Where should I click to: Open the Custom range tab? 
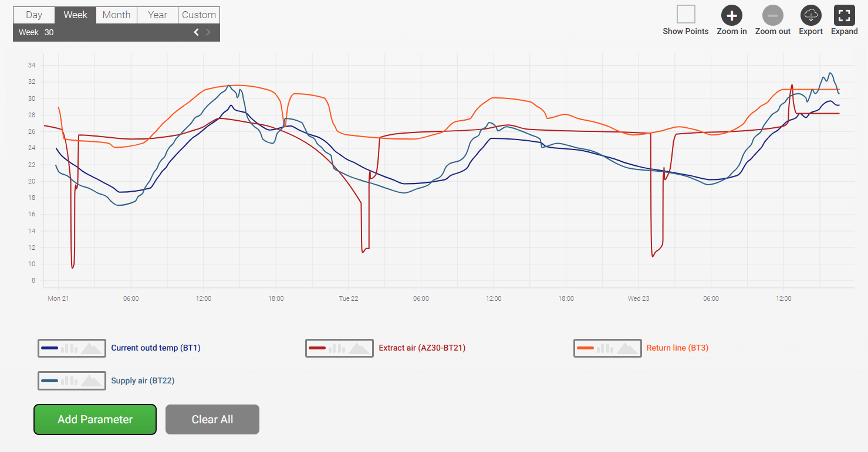[x=199, y=15]
